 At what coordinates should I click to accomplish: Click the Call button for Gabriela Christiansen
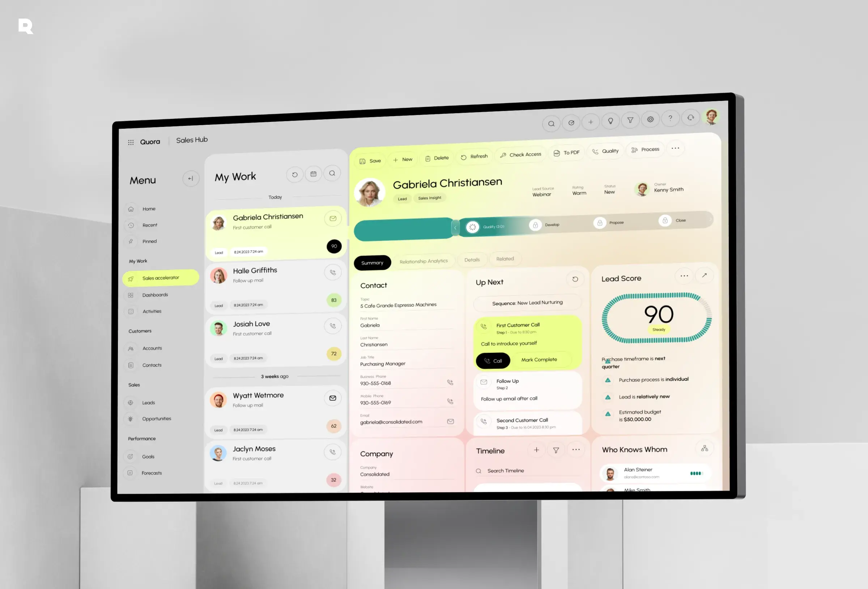click(493, 359)
